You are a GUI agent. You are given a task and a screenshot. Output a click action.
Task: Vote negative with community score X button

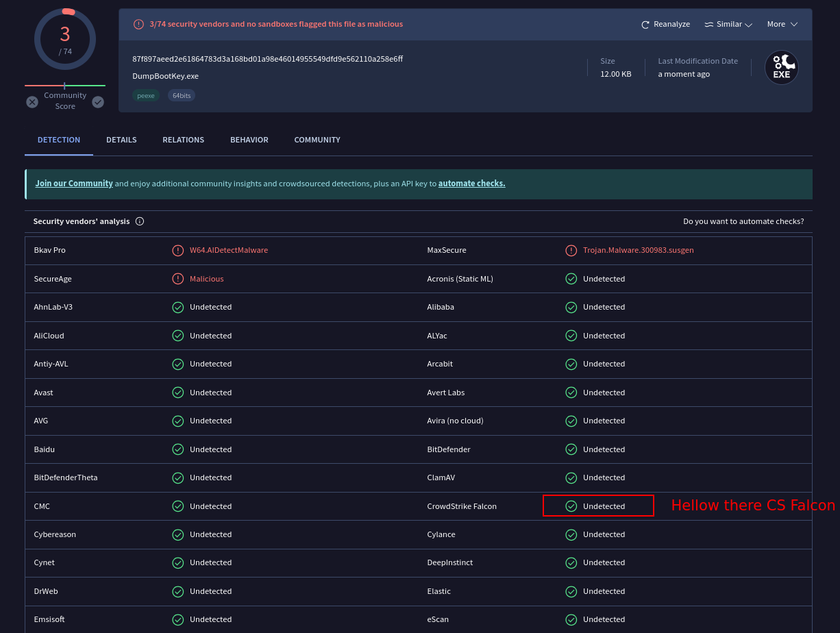tap(32, 102)
